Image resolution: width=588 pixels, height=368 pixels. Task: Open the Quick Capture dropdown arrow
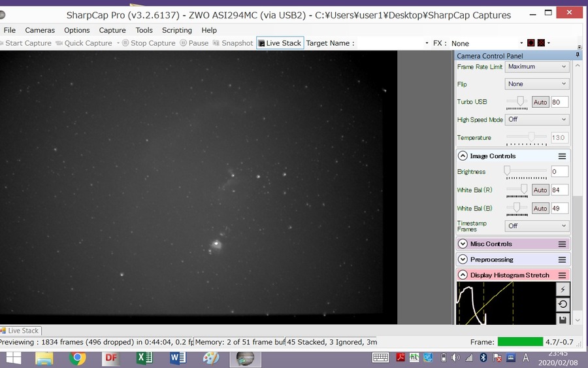[x=118, y=43]
